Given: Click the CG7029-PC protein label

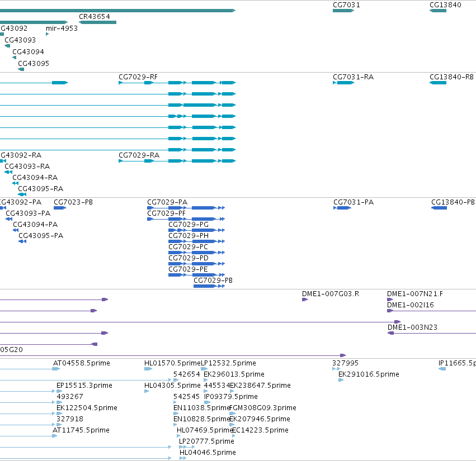Looking at the screenshot, I should pos(188,247).
